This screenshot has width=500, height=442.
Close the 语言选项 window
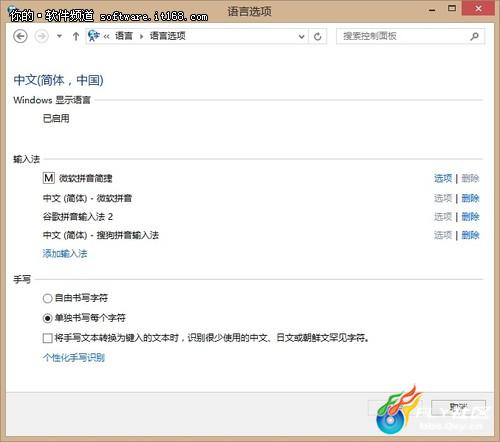478,9
